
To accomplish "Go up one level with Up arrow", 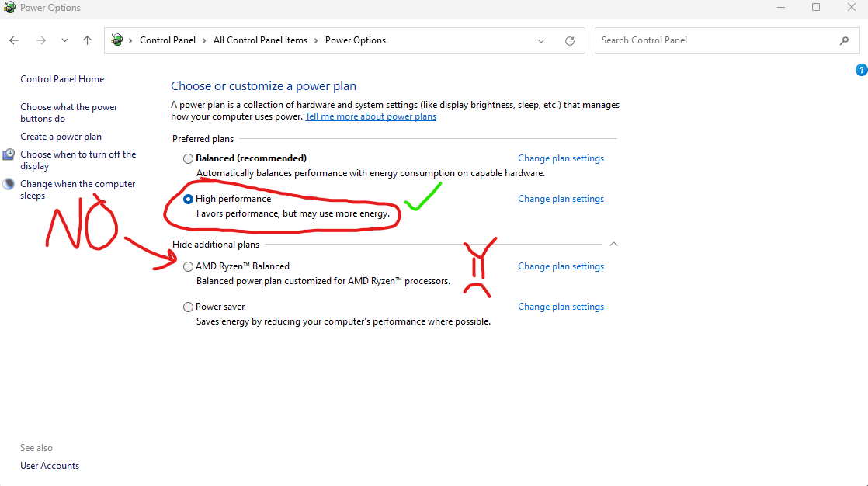I will 88,40.
